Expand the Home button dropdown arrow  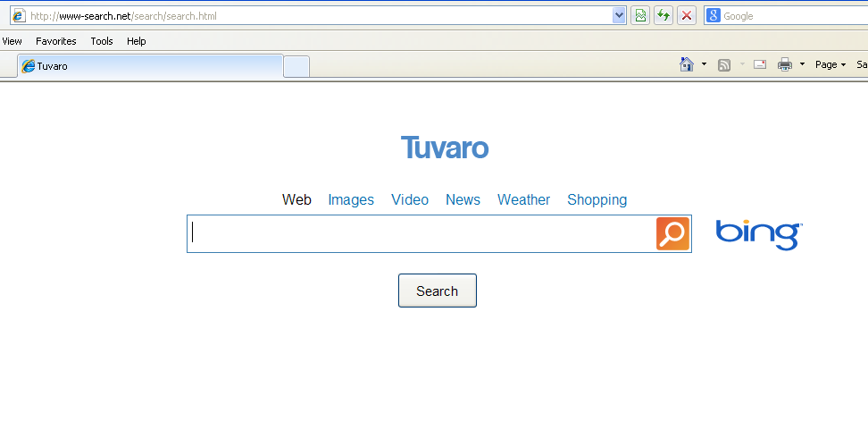(x=704, y=64)
